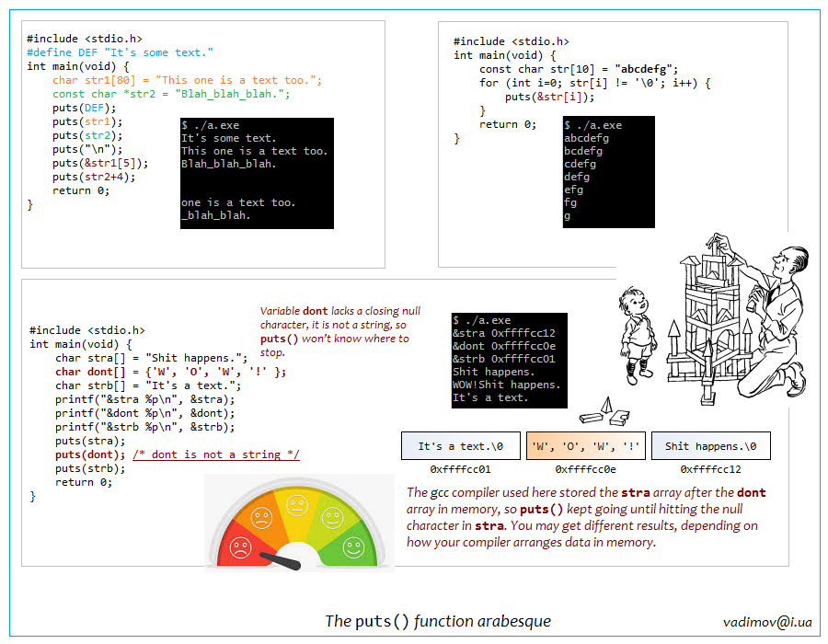Click terminal line "&dont 0xffffcc0e"
The height and width of the screenshot is (644, 828).
pos(504,346)
